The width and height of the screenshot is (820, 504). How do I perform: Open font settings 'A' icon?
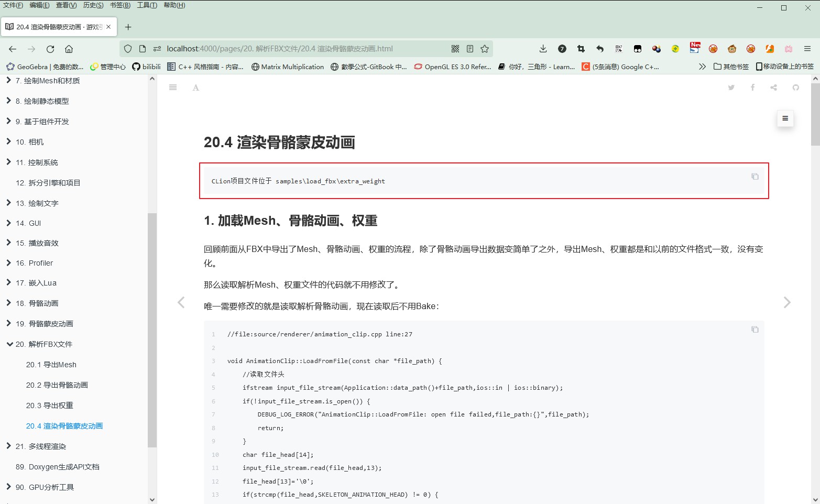[x=196, y=87]
